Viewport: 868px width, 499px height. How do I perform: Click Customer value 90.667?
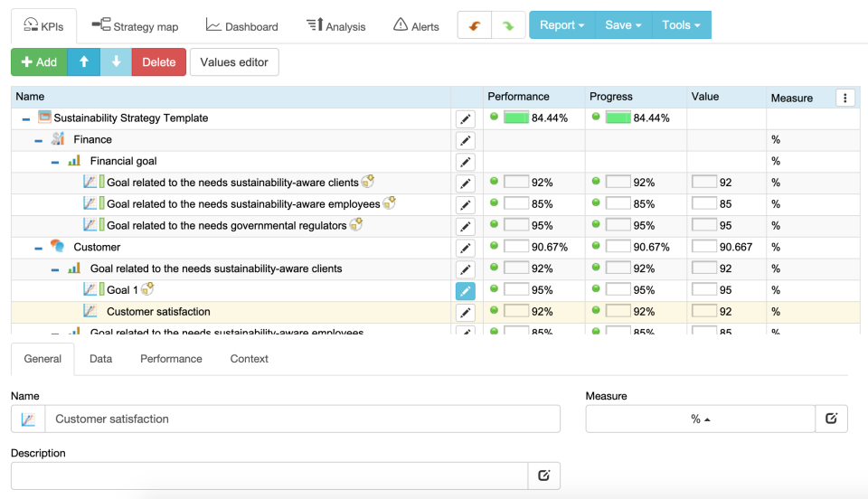[736, 248]
